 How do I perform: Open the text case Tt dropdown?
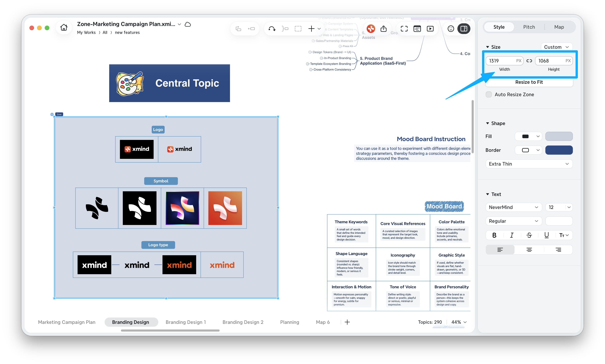564,235
